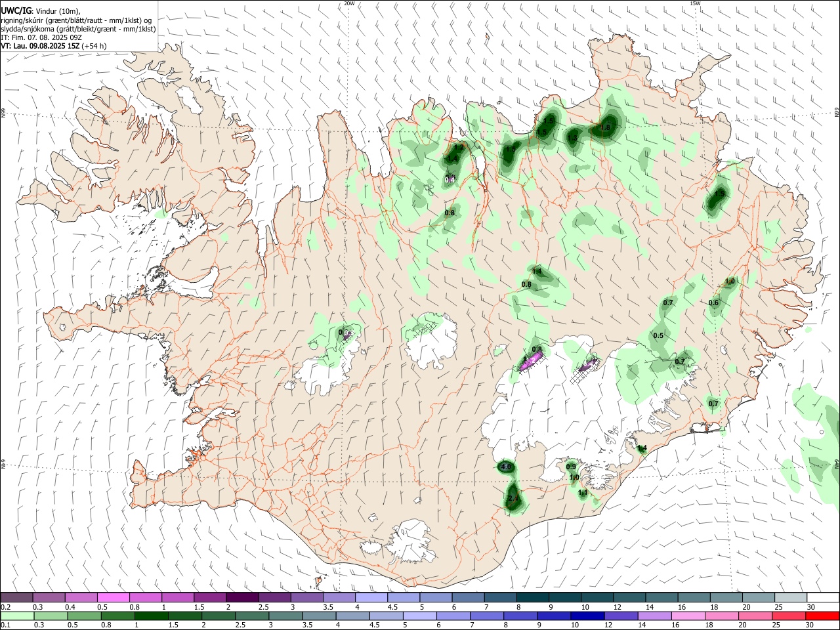The width and height of the screenshot is (840, 630).
Task: Select the 'IT: Fim. 07. 08. 2025 09Z' line
Action: click(41, 37)
